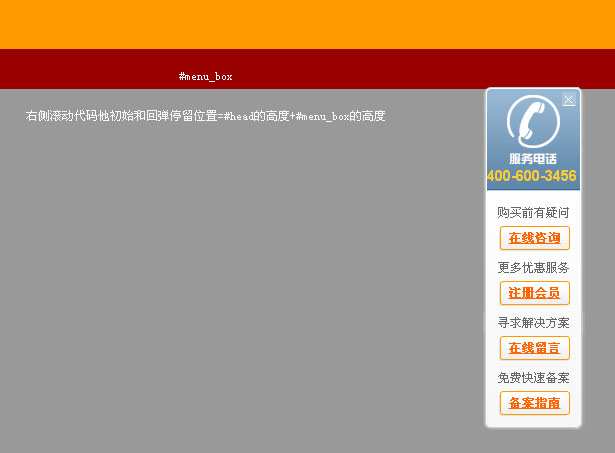Open 在线留言 message form

pos(534,348)
